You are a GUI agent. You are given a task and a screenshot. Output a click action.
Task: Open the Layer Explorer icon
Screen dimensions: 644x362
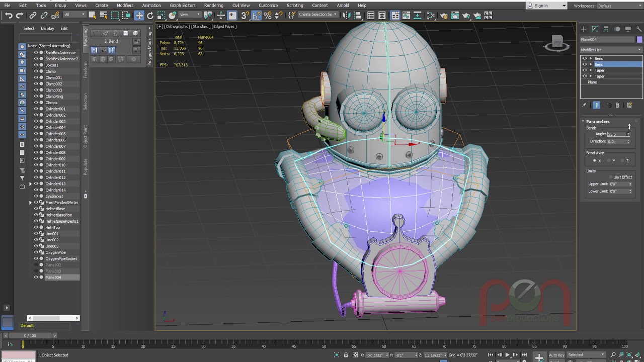(382, 15)
